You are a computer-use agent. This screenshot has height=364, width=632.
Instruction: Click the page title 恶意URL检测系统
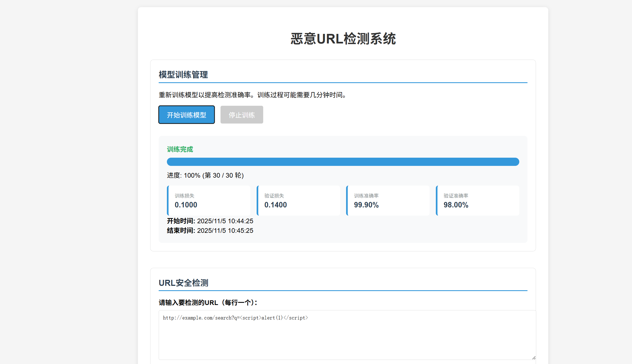pos(343,39)
